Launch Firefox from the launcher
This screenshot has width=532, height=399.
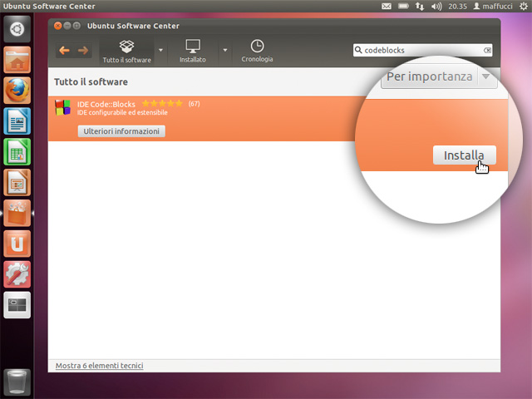coord(17,90)
